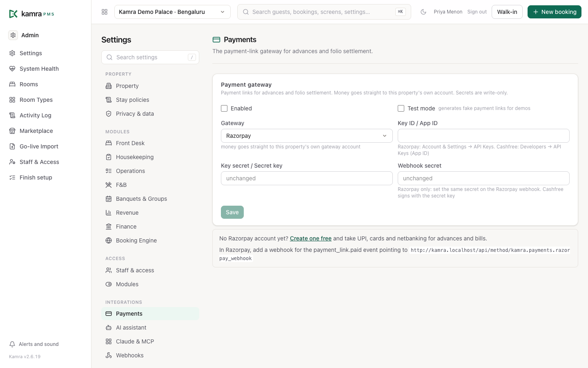
Task: Open the Kamra Demo Palace property selector
Action: [x=172, y=12]
